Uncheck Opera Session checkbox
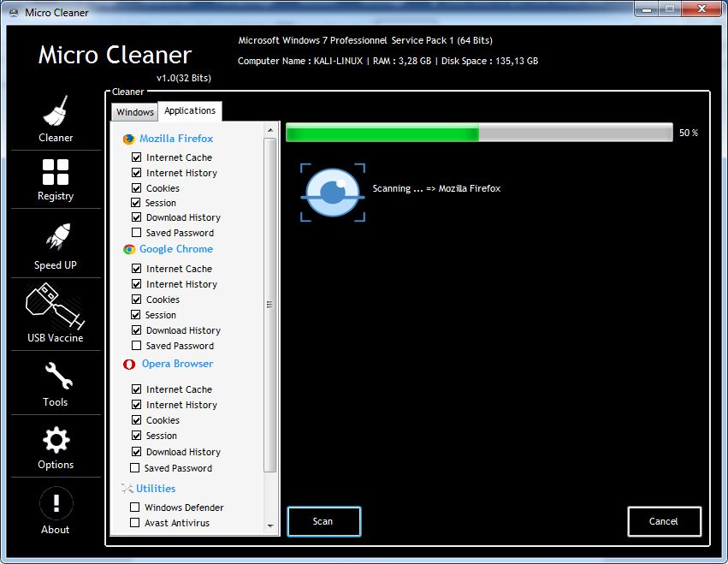This screenshot has width=728, height=564. (x=137, y=436)
